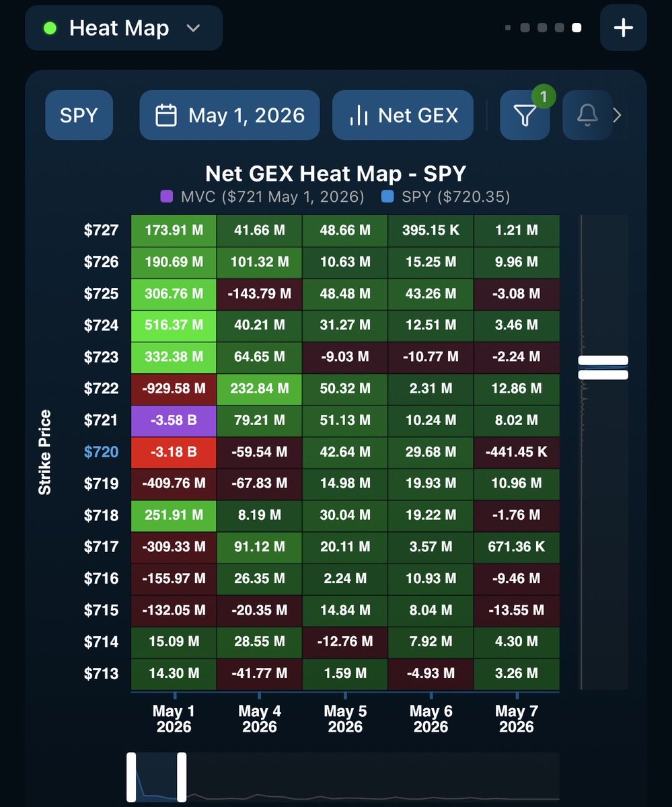Select the -143.79 M cell
The image size is (672, 807).
[x=260, y=294]
